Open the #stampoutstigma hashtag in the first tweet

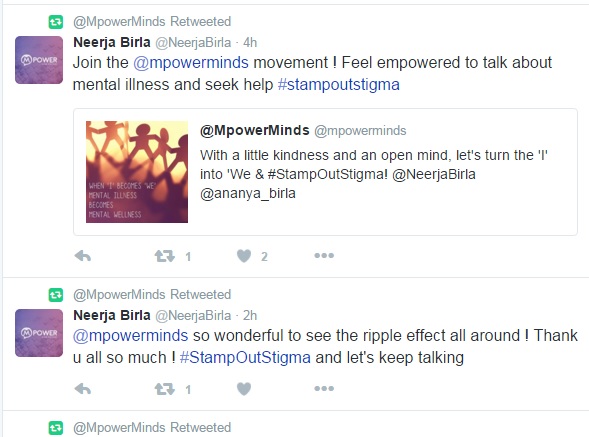(x=338, y=85)
